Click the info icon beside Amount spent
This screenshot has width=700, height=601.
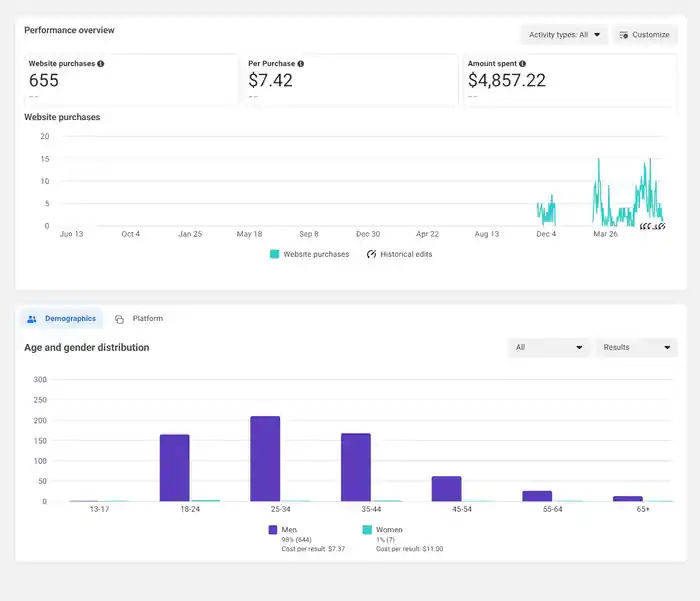tap(522, 64)
